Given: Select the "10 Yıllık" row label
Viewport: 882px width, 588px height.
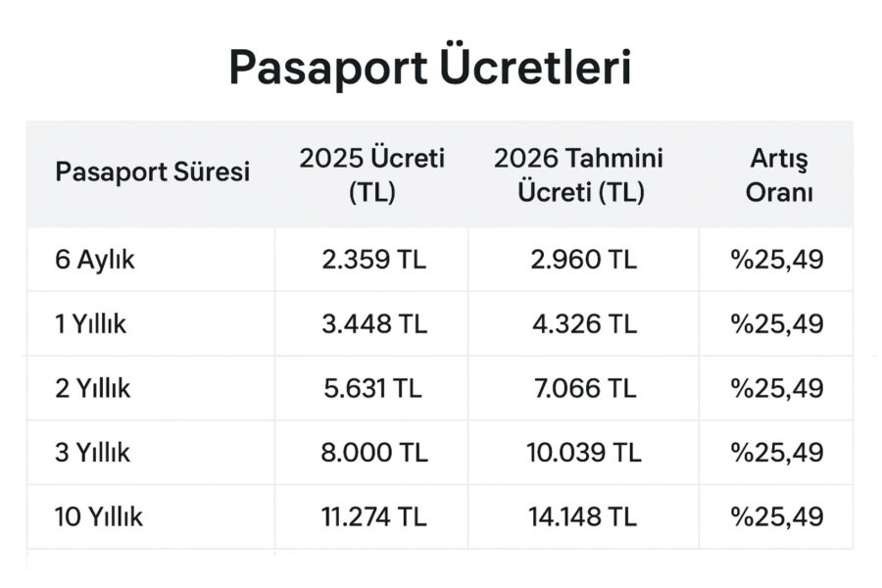Looking at the screenshot, I should (99, 516).
